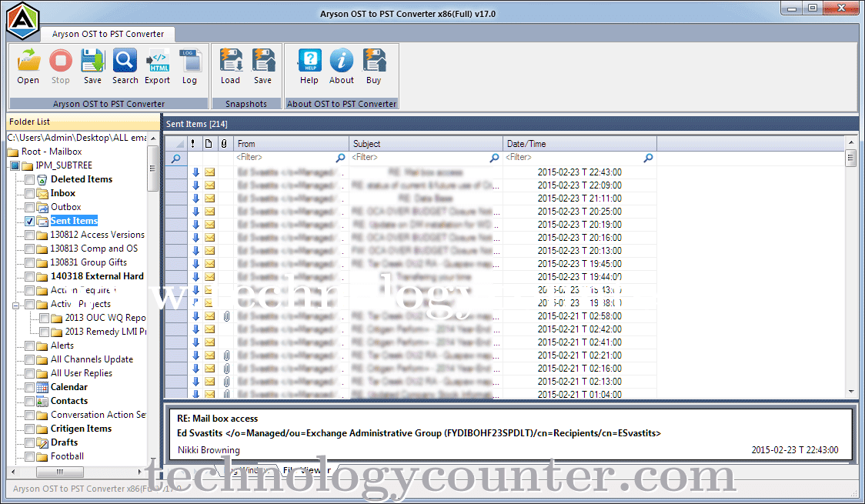Screen dimensions: 865x504
Task: Select the All Channels Update folder
Action: pos(92,359)
